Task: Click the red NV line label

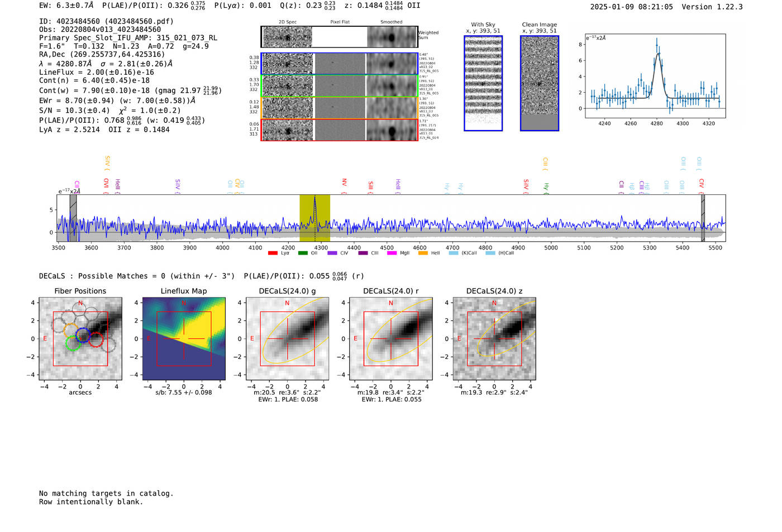Action: (344, 186)
